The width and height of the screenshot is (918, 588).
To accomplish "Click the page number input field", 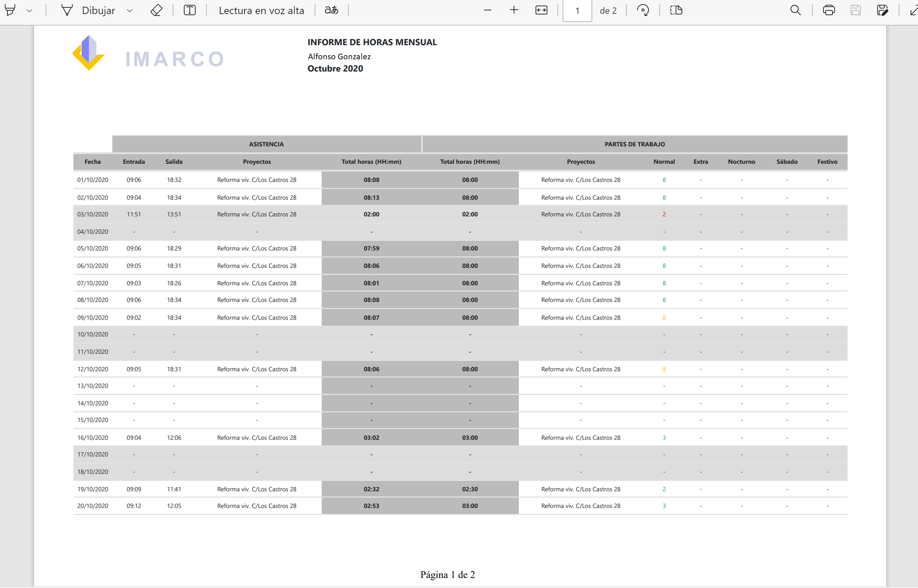I will 577,11.
